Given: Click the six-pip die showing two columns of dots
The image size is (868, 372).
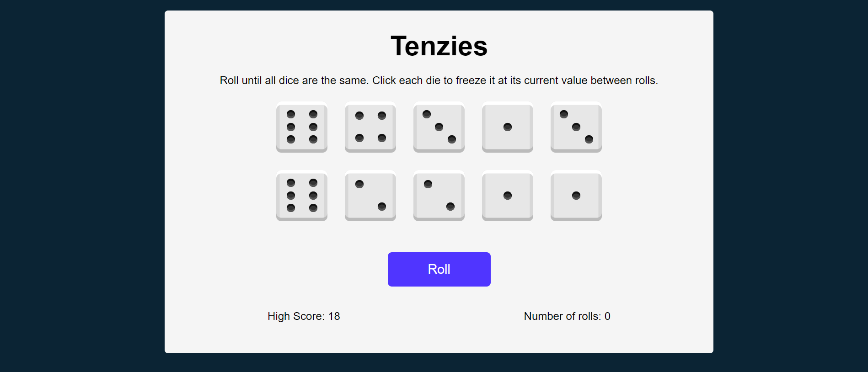Looking at the screenshot, I should (x=302, y=128).
